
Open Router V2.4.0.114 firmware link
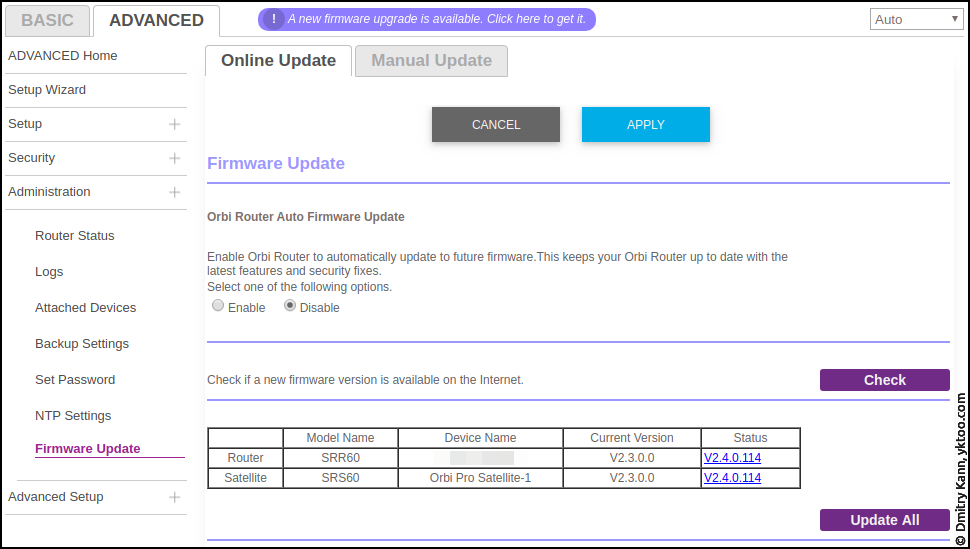(x=732, y=458)
